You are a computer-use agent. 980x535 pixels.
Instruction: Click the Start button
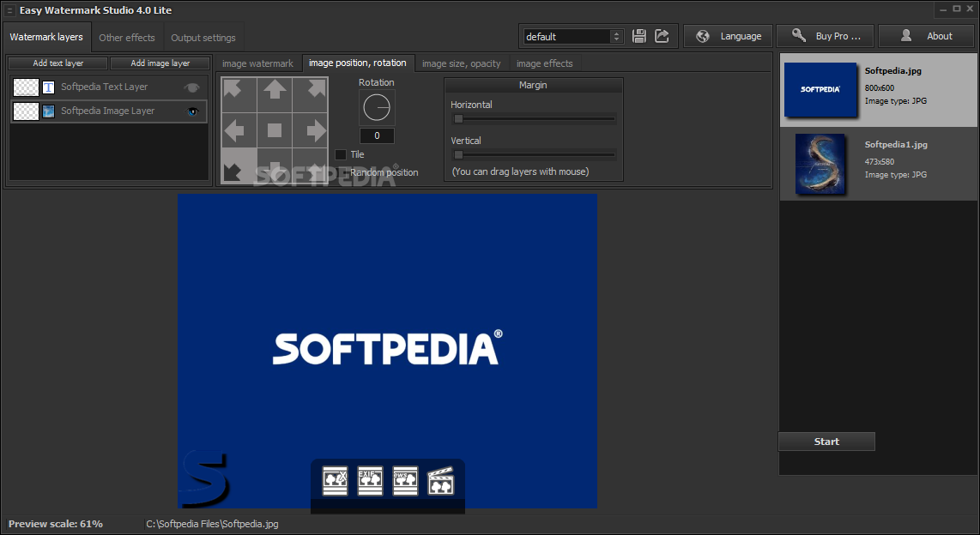(826, 442)
